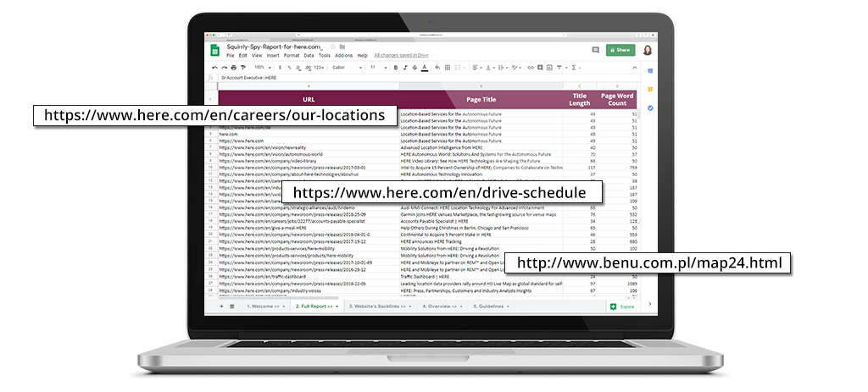868x392 pixels.
Task: Select 2. Full Report sheet tab
Action: click(x=317, y=306)
